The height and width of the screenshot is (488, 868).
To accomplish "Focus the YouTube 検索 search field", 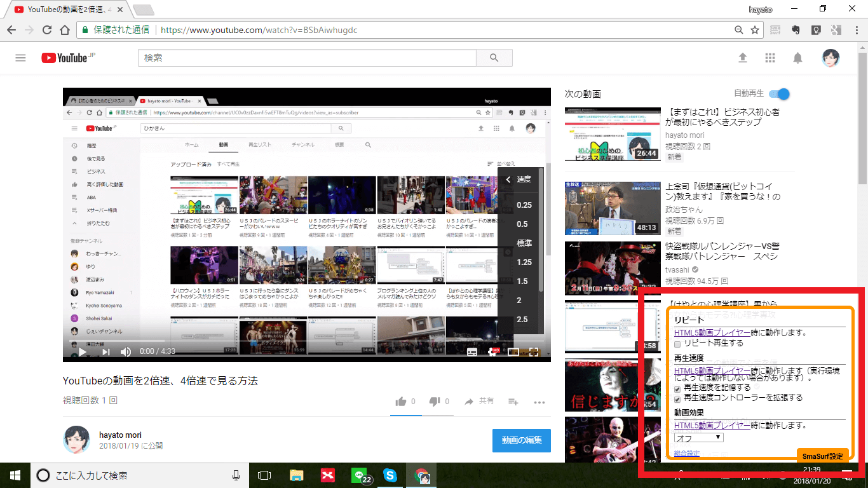I will (x=307, y=58).
